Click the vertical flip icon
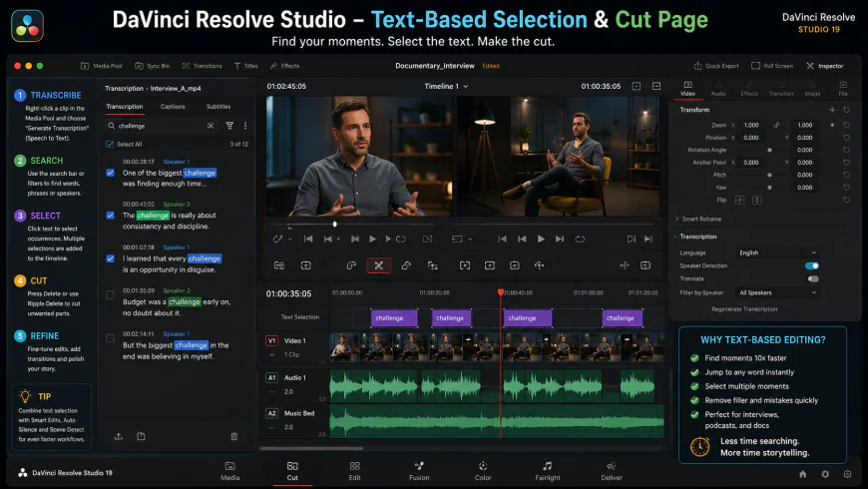Viewport: 868px width, 489px height. 756,200
